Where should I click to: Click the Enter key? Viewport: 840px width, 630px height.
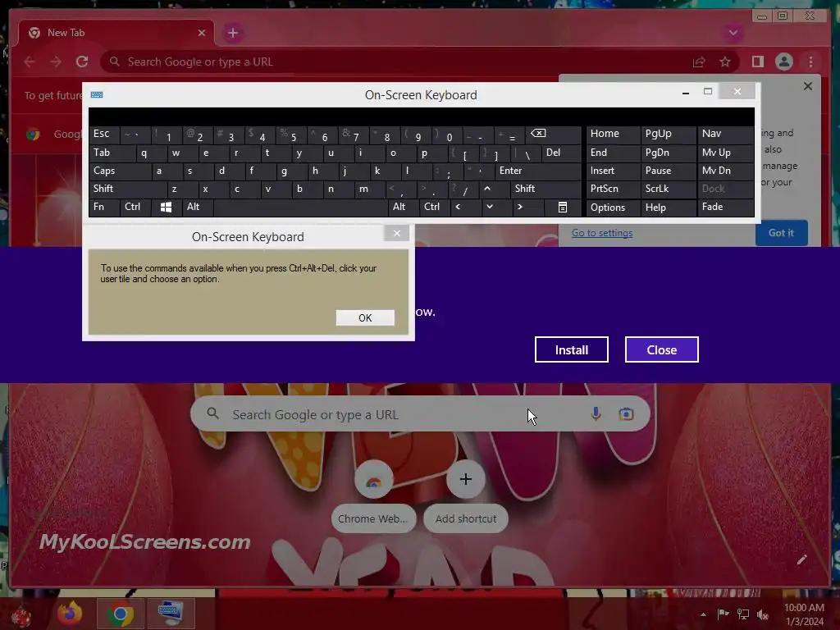pos(538,171)
